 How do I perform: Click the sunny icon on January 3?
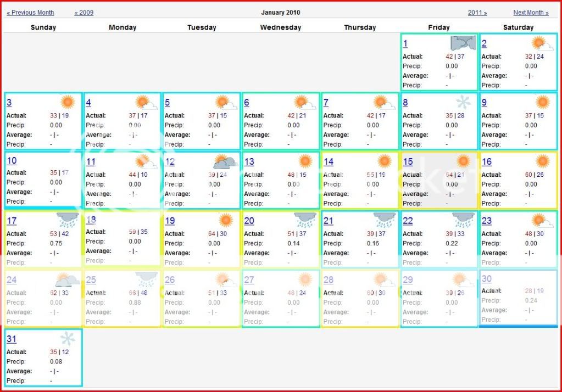click(67, 102)
